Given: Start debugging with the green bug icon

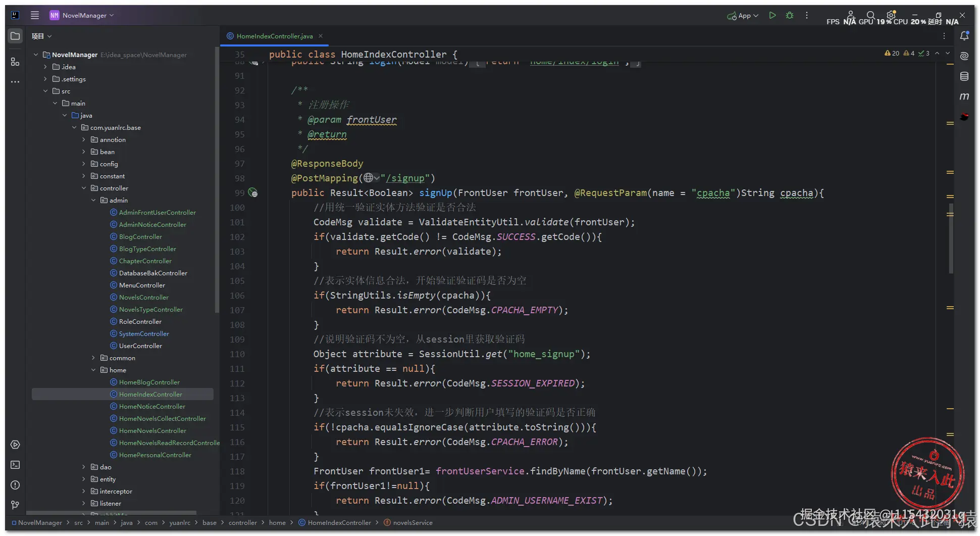Looking at the screenshot, I should pyautogui.click(x=790, y=15).
